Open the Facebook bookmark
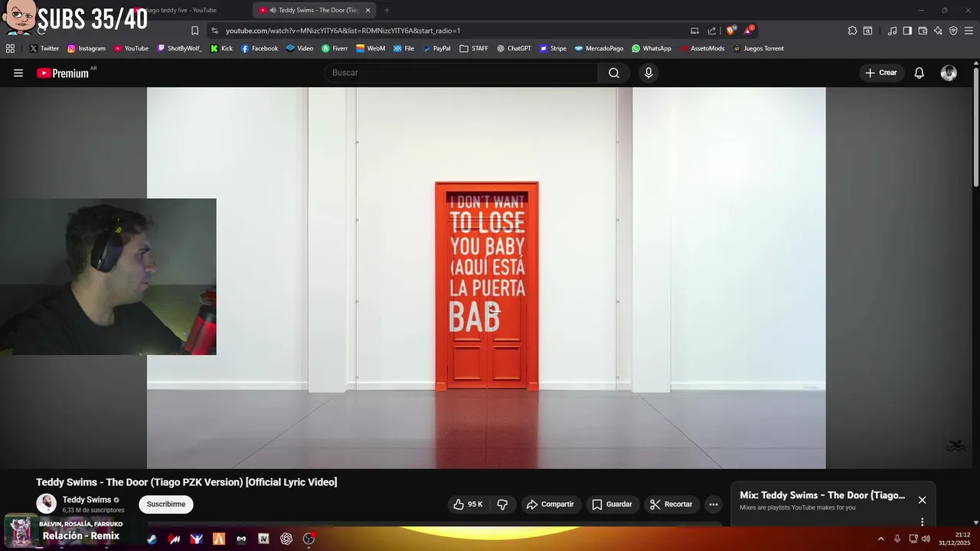This screenshot has height=551, width=980. [260, 48]
